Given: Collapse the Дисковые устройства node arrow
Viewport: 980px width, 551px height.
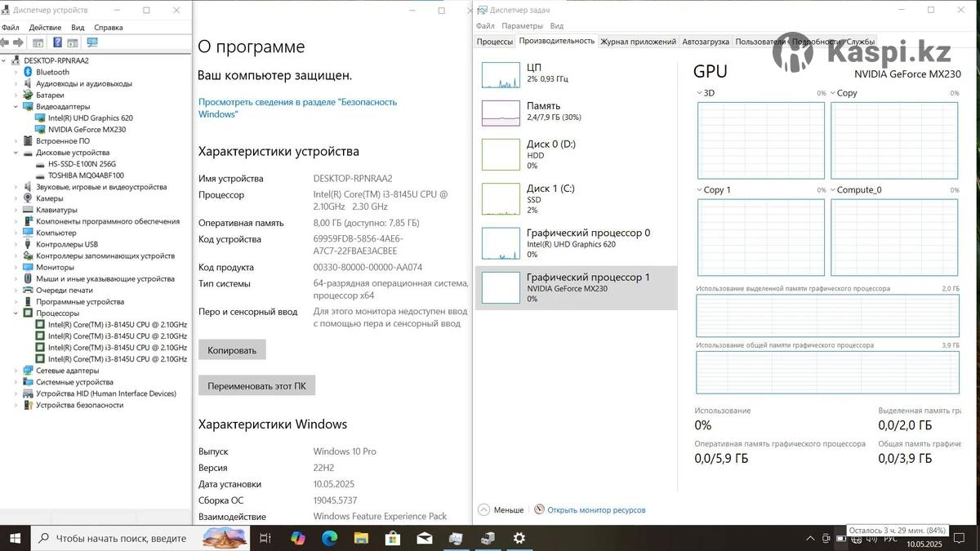Looking at the screenshot, I should [x=16, y=153].
